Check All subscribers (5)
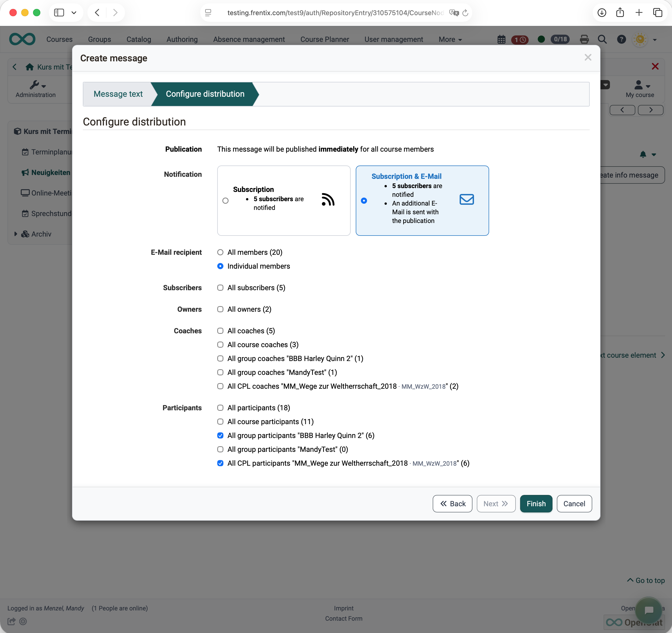Image resolution: width=672 pixels, height=633 pixels. [x=220, y=288]
